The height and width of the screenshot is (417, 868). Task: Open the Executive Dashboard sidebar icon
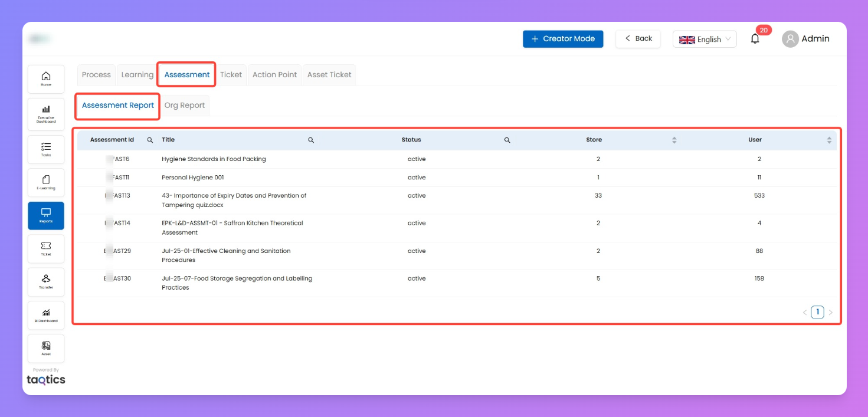(x=46, y=113)
